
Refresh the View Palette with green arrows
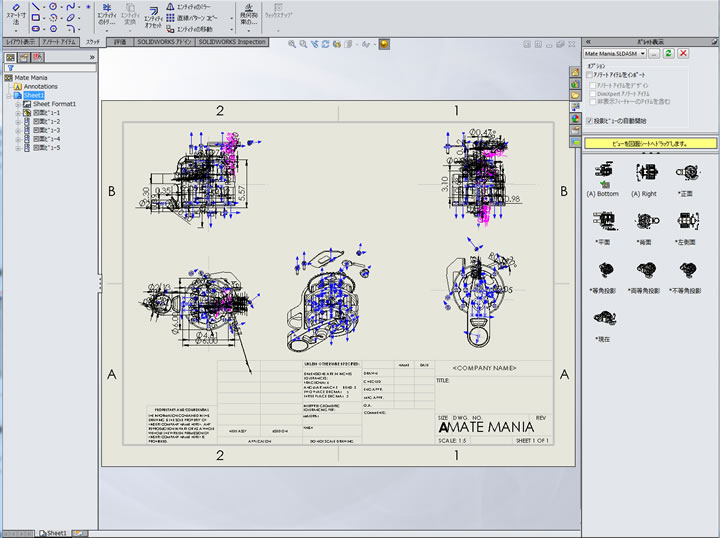pos(669,53)
